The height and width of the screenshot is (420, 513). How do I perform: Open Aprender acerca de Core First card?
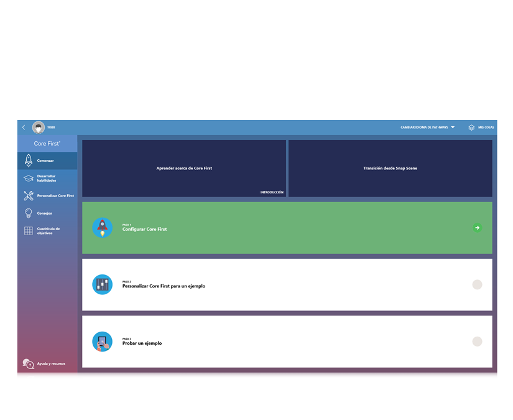183,168
